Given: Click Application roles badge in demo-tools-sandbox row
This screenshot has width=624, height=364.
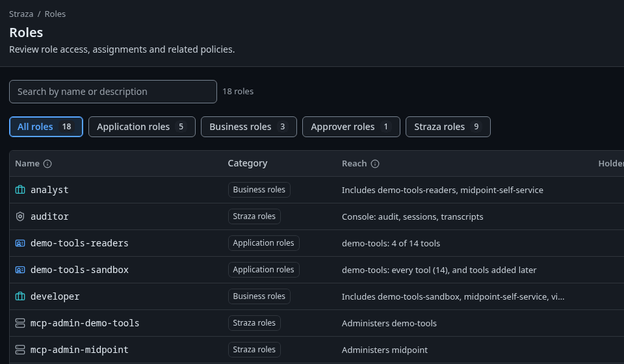Looking at the screenshot, I should pos(263,270).
